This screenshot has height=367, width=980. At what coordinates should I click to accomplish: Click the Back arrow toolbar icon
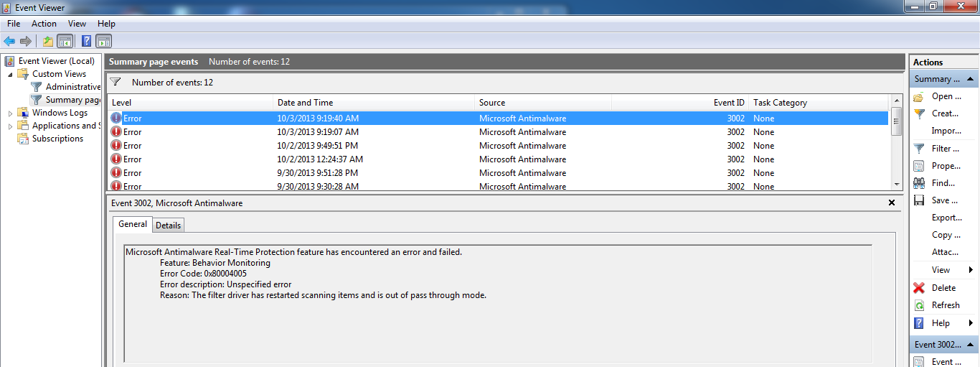(9, 41)
